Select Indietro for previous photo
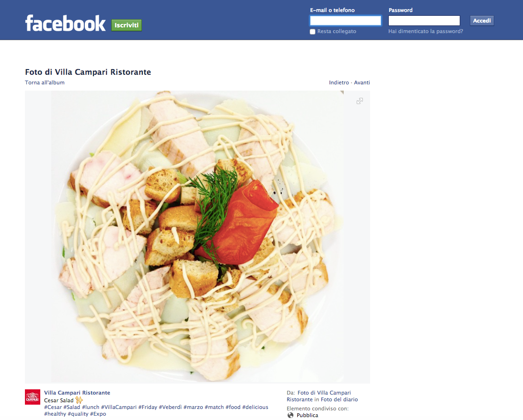The image size is (523, 420). click(339, 82)
